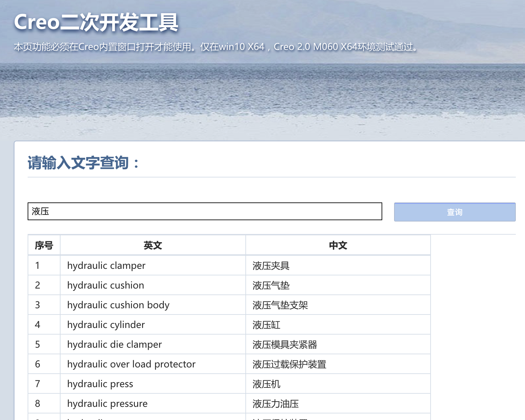Viewport: 525px width, 420px height.
Task: Click the Chinese cell 液压夹具
Action: (x=338, y=266)
